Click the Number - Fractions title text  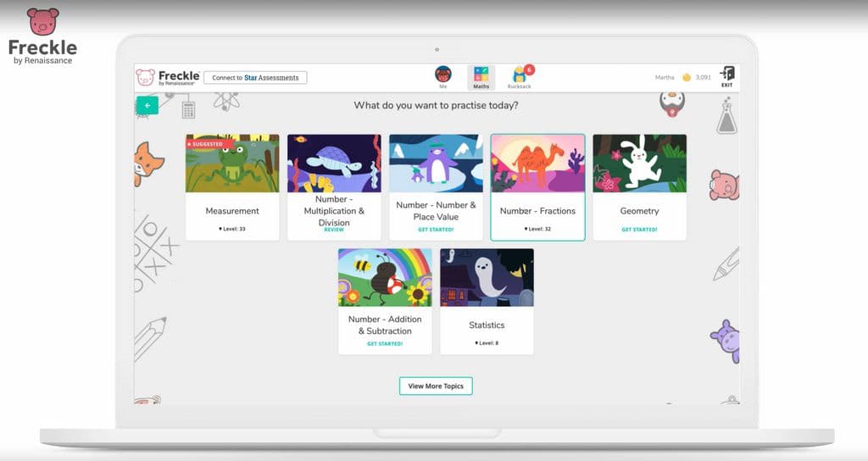tap(537, 211)
